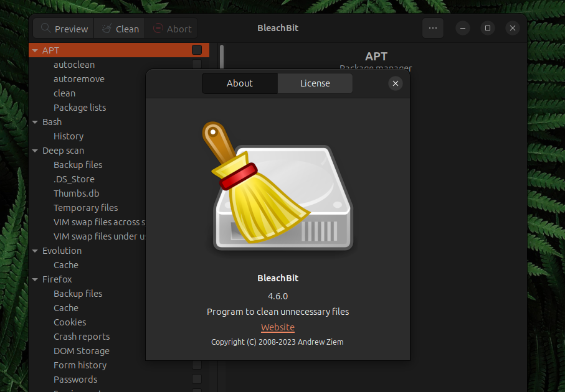Collapse the Bash tree group
This screenshot has width=565, height=392.
(x=36, y=122)
